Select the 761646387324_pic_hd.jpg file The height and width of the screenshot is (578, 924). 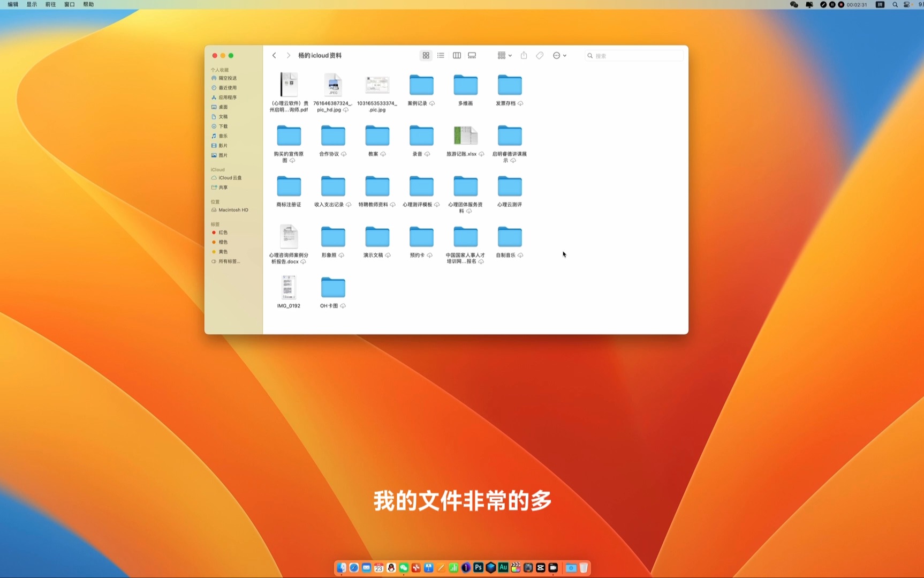[x=333, y=85]
